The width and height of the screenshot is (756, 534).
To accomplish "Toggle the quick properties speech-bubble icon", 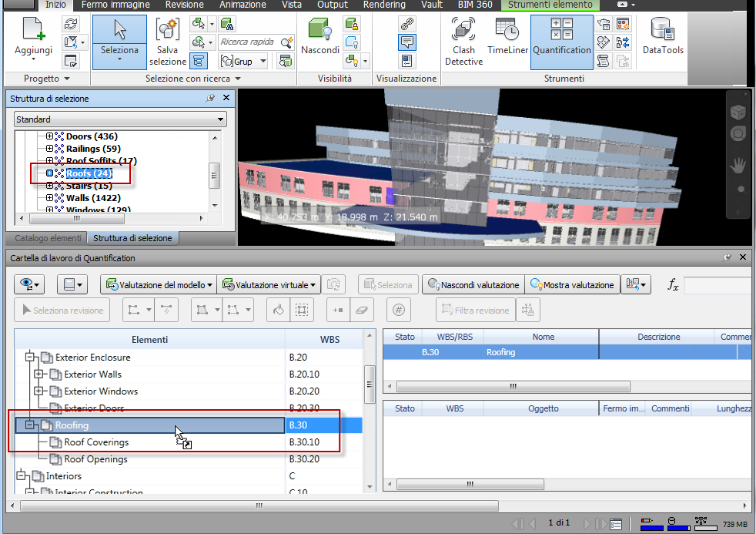I will coord(407,42).
